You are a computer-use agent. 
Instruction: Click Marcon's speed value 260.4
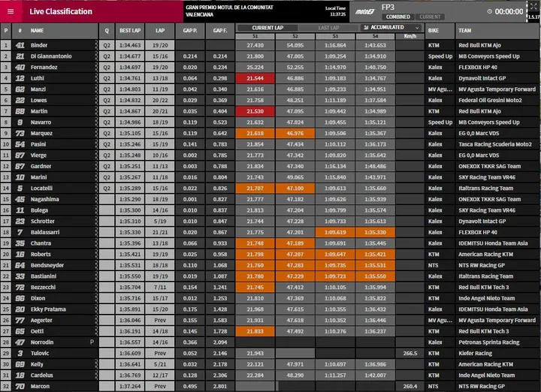point(410,387)
